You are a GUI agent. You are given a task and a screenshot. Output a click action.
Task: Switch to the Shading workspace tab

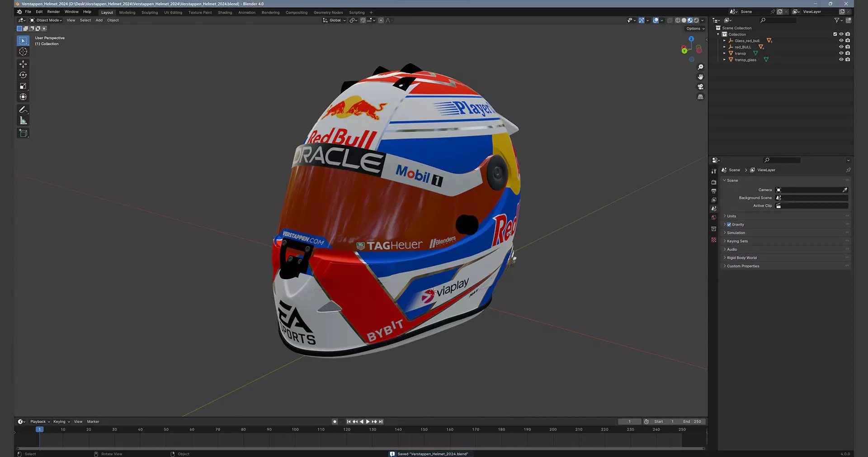(x=225, y=13)
